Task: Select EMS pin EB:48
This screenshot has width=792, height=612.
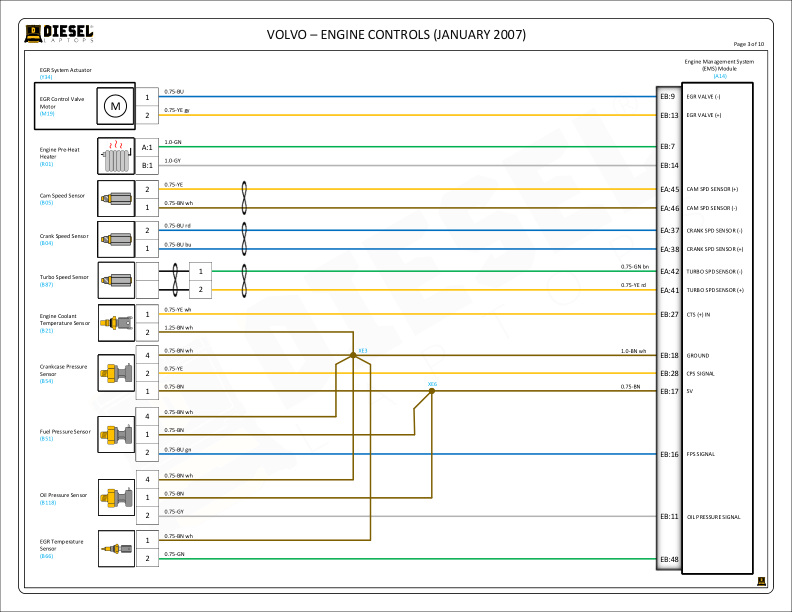Action: [669, 559]
